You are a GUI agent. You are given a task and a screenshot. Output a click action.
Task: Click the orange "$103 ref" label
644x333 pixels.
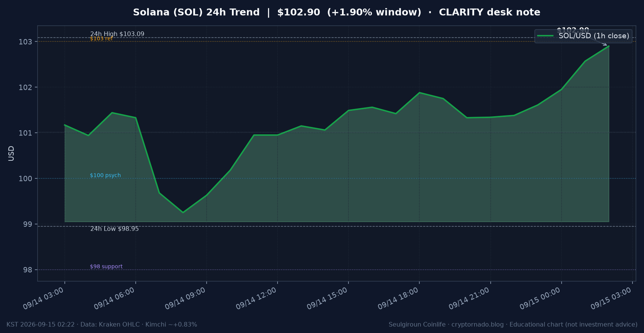101,39
